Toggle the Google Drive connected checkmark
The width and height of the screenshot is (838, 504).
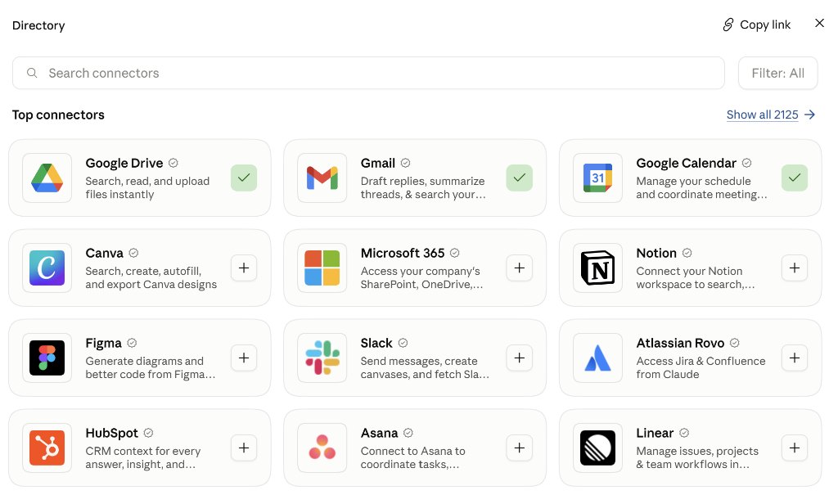click(244, 178)
